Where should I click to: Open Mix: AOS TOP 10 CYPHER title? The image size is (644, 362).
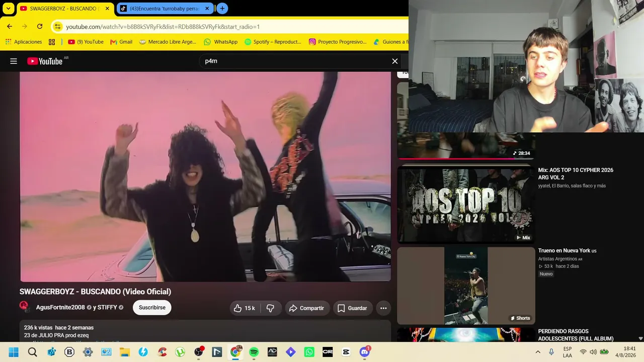tap(576, 174)
